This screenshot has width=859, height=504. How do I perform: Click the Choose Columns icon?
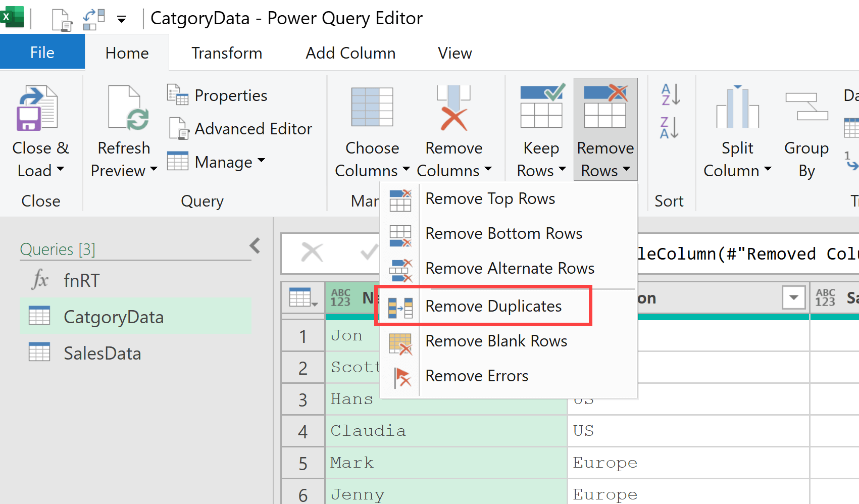click(x=372, y=107)
